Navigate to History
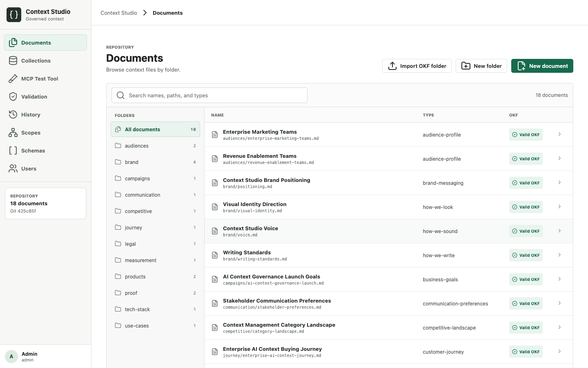This screenshot has height=368, width=588. (45, 114)
